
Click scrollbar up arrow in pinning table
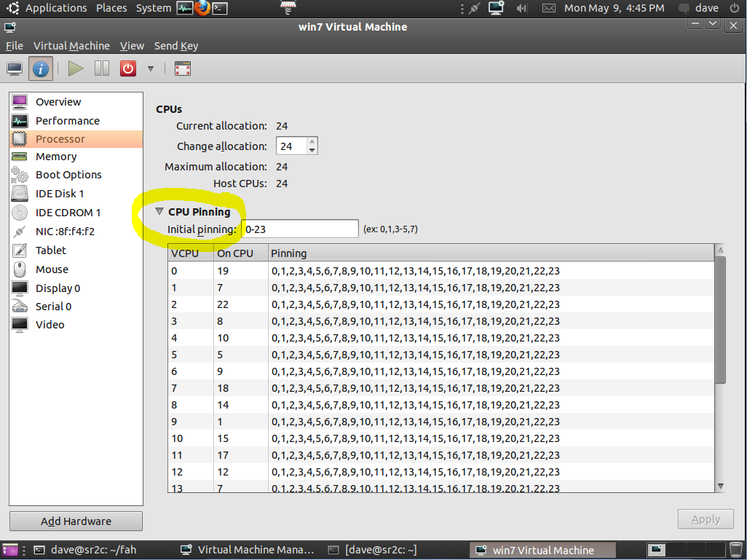point(720,250)
